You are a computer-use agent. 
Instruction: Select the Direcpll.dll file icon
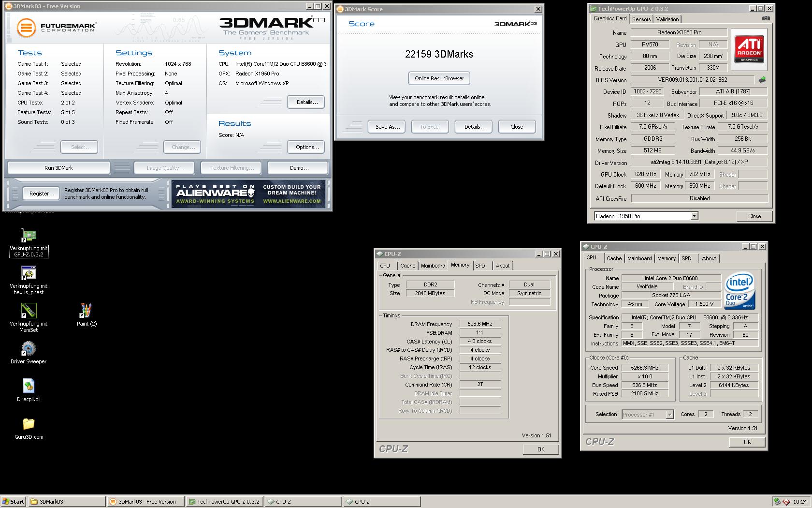pos(29,390)
